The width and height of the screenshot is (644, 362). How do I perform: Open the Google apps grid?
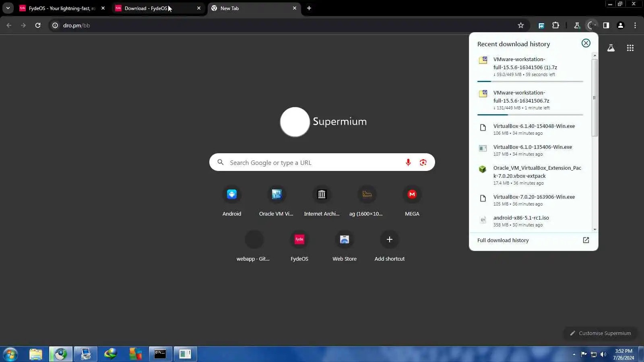pyautogui.click(x=630, y=48)
